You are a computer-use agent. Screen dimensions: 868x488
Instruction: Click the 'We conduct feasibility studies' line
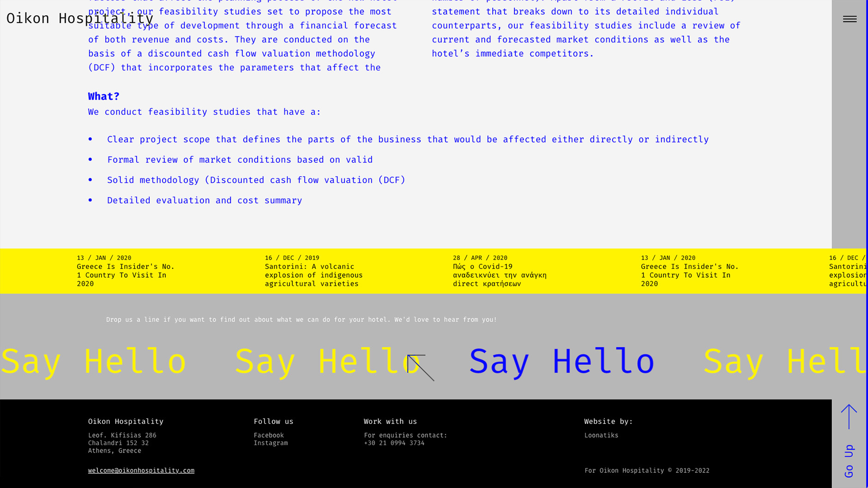pyautogui.click(x=205, y=112)
